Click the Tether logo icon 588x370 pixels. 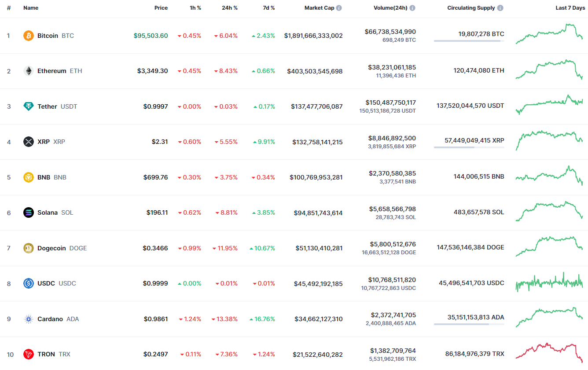tap(29, 106)
